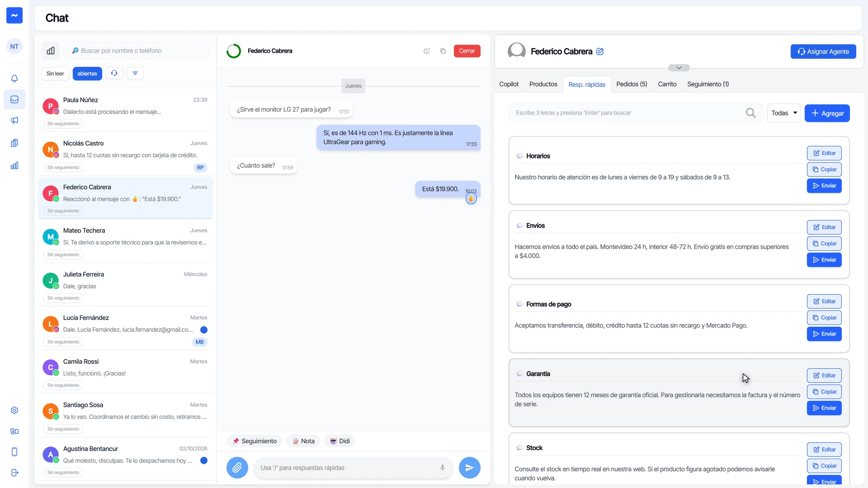This screenshot has height=488, width=868.
Task: Click the Didi button above message box
Action: tap(340, 441)
